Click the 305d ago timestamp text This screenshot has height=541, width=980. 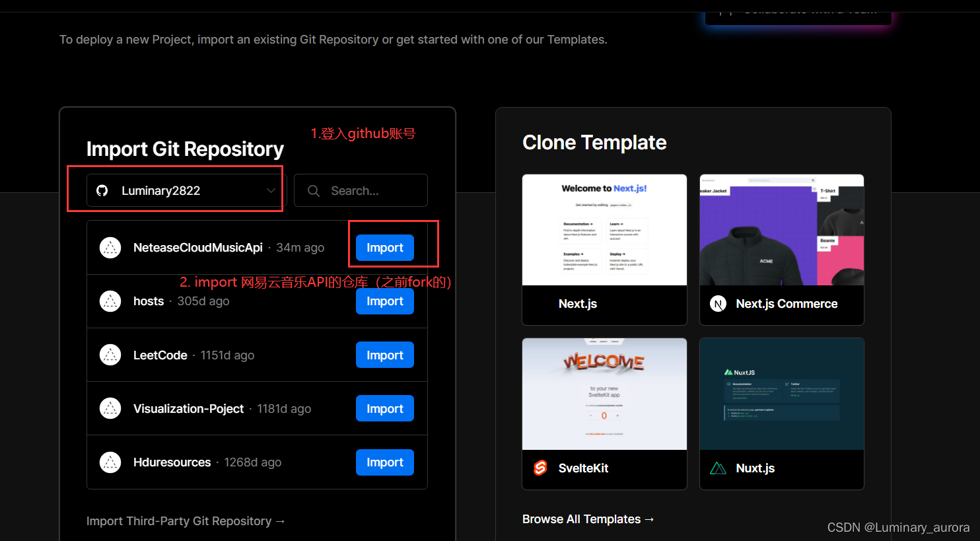(203, 301)
